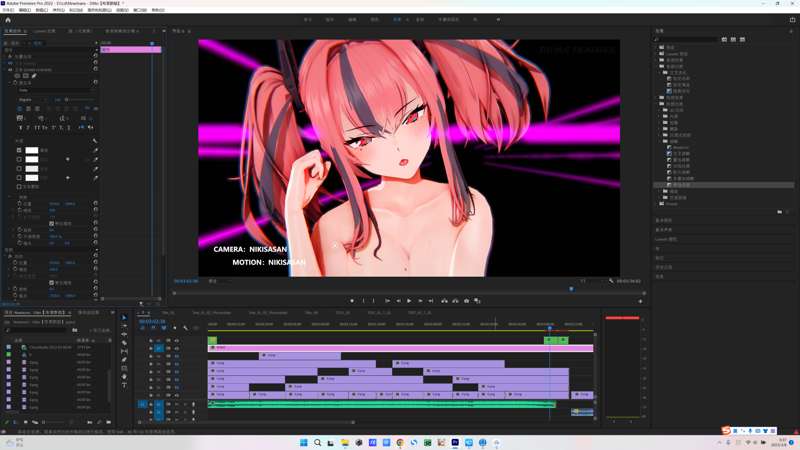Click the New Custom Bin icon in Effects
The height and width of the screenshot is (450, 800).
coord(779,212)
